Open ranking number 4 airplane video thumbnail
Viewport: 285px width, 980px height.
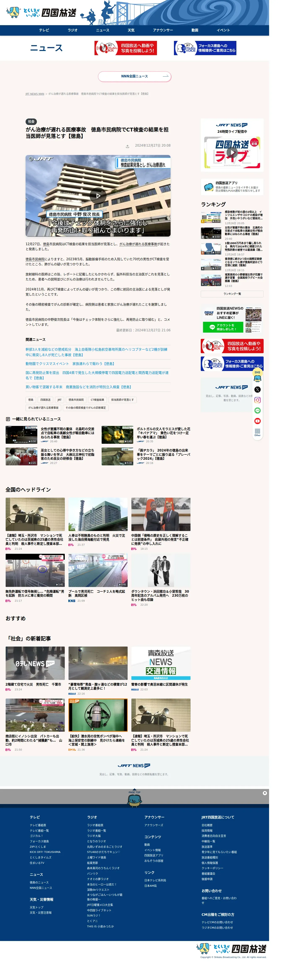(x=211, y=264)
